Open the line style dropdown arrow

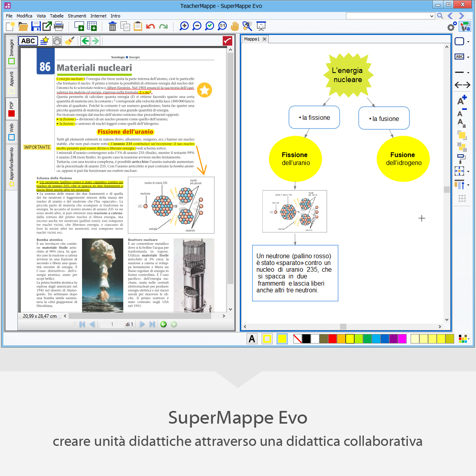tap(468, 73)
